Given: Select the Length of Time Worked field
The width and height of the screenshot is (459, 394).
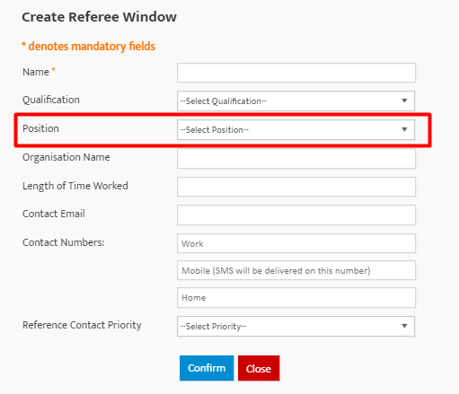Looking at the screenshot, I should click(296, 187).
